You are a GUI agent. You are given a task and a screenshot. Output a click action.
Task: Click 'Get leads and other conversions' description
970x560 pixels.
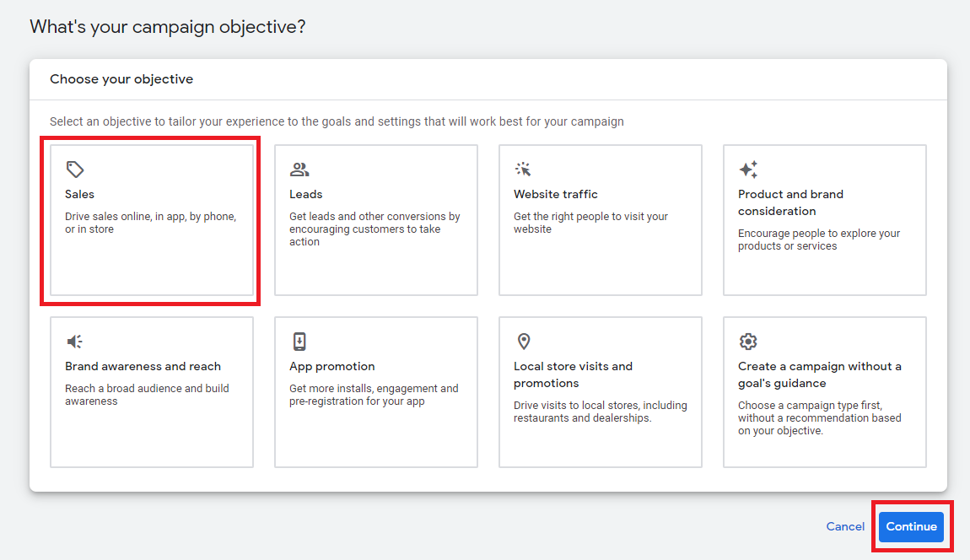click(x=375, y=229)
